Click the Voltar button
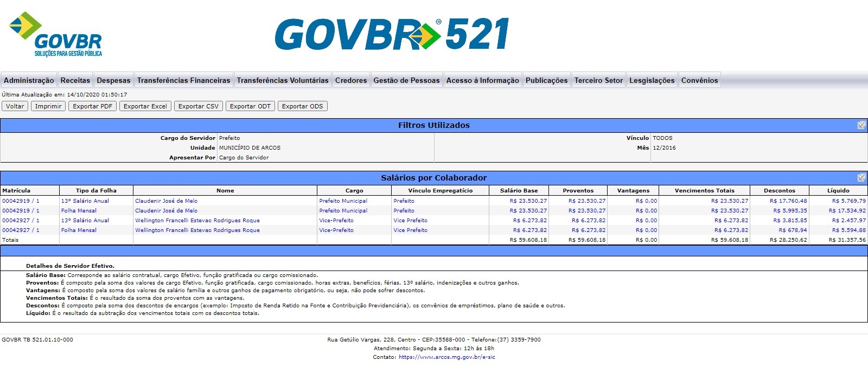The image size is (868, 380). click(15, 106)
